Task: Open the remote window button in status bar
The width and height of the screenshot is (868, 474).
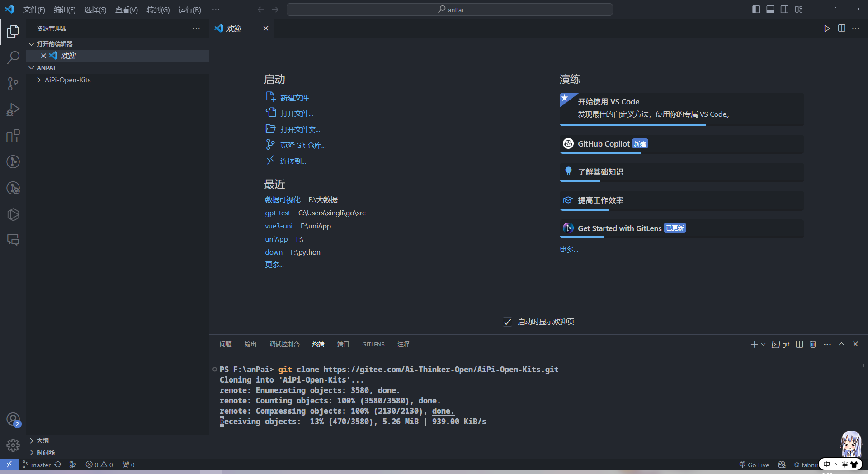Action: [9, 465]
